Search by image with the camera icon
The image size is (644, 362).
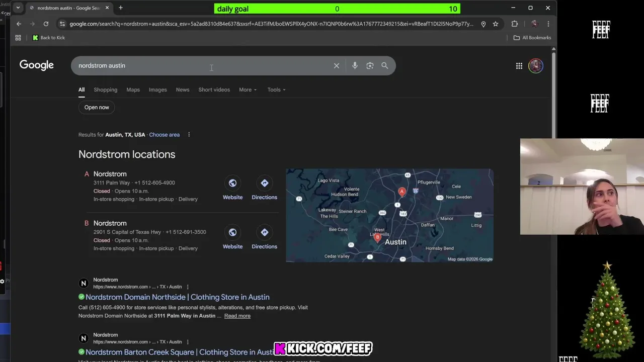370,66
